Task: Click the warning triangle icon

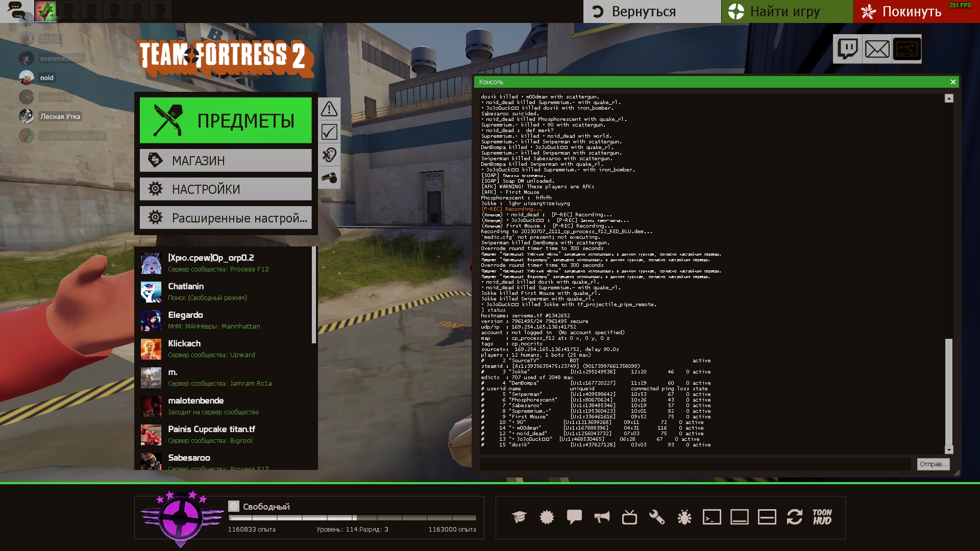Action: pyautogui.click(x=329, y=109)
